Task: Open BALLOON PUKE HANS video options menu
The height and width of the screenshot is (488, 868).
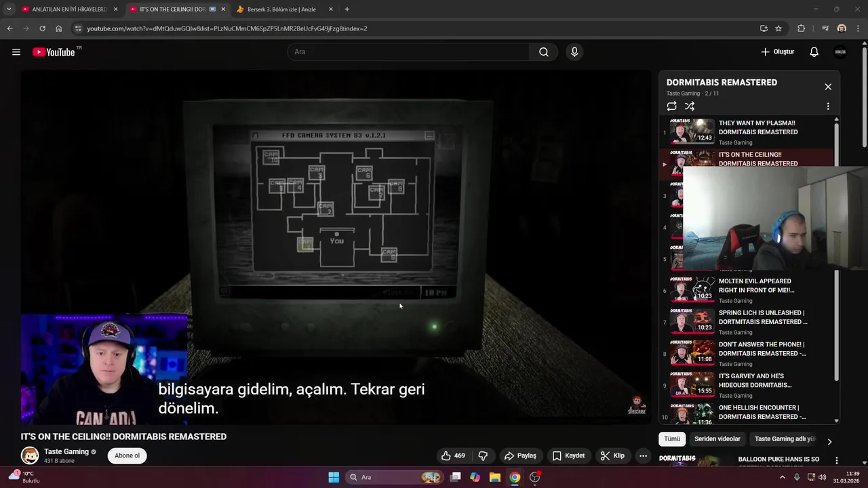Action: pos(836,460)
